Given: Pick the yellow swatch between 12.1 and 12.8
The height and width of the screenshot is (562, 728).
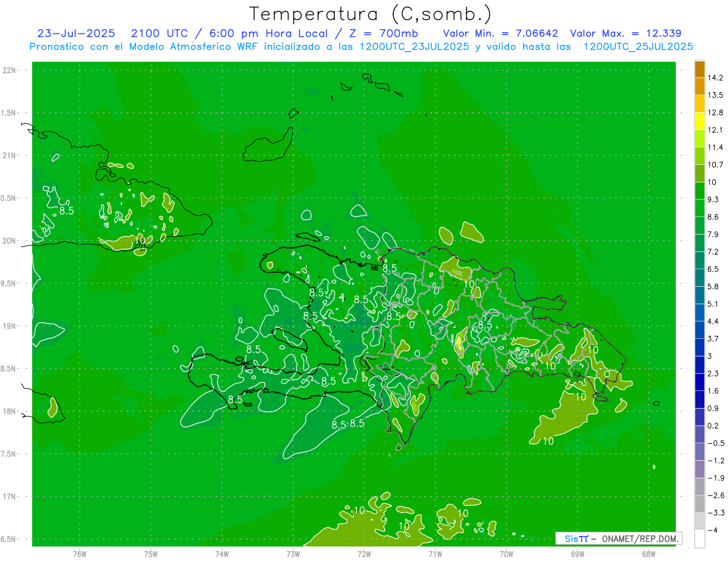Looking at the screenshot, I should pos(699,121).
